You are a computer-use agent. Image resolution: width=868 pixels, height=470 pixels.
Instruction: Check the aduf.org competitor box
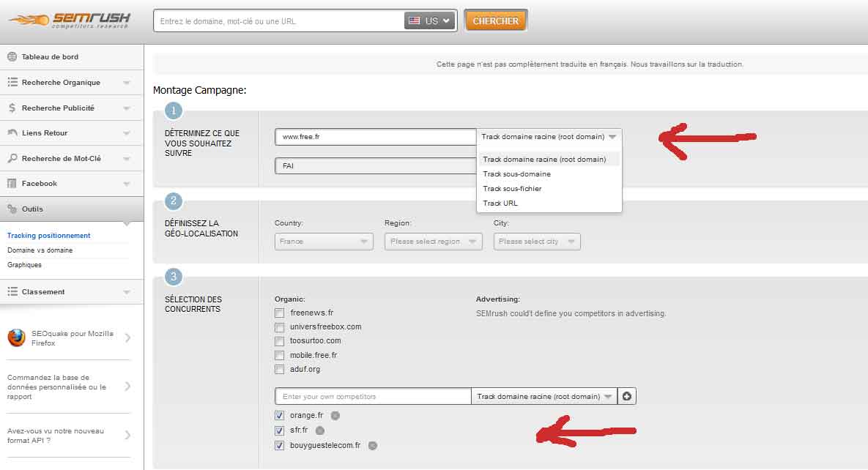280,369
